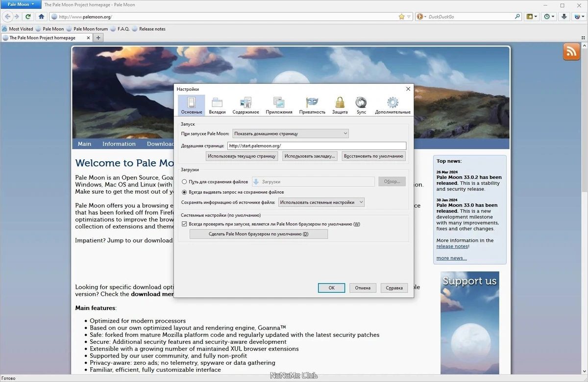Confirm settings with OK button

331,288
